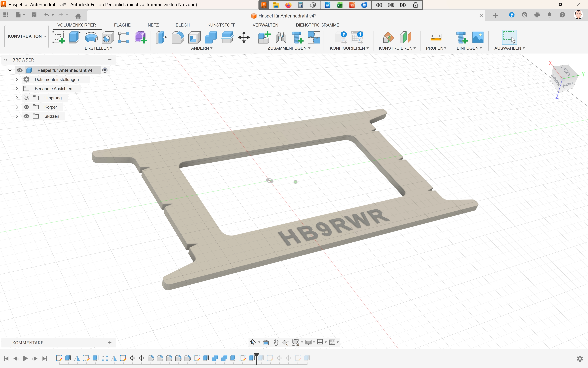The width and height of the screenshot is (588, 368).
Task: Open the KONSTRUKTION workspace dropdown
Action: pyautogui.click(x=27, y=36)
